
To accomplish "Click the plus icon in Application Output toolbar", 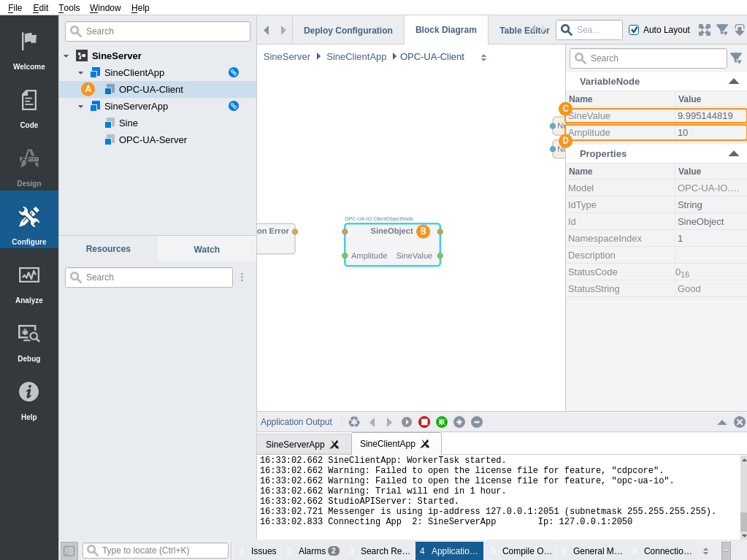I will pyautogui.click(x=459, y=422).
